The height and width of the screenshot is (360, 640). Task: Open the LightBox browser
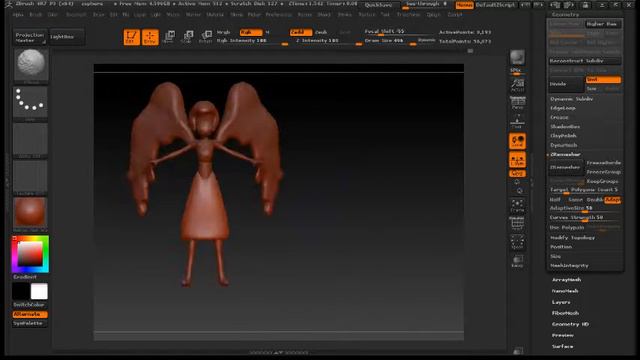(x=67, y=37)
